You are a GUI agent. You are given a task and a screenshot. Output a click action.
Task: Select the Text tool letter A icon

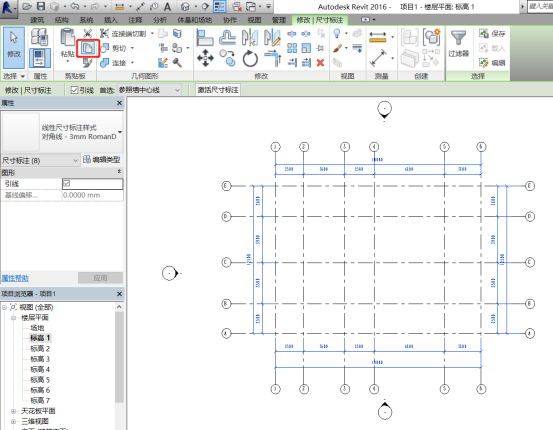(x=168, y=6)
